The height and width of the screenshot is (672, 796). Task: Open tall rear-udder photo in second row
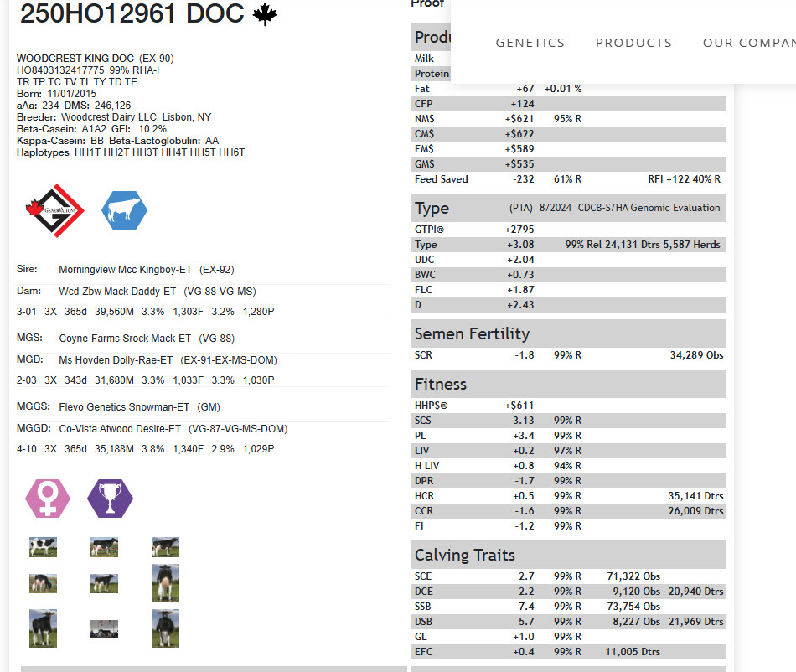tap(166, 583)
